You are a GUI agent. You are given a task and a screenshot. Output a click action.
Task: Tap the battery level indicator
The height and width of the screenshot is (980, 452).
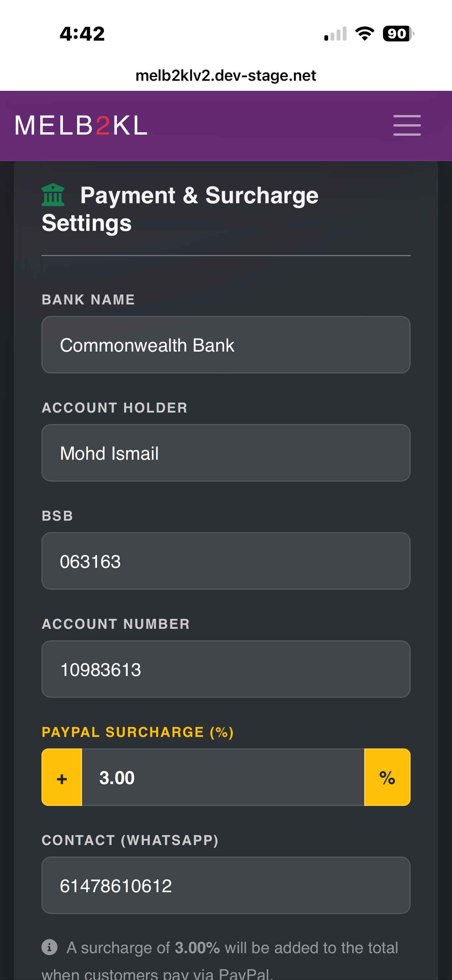click(398, 34)
